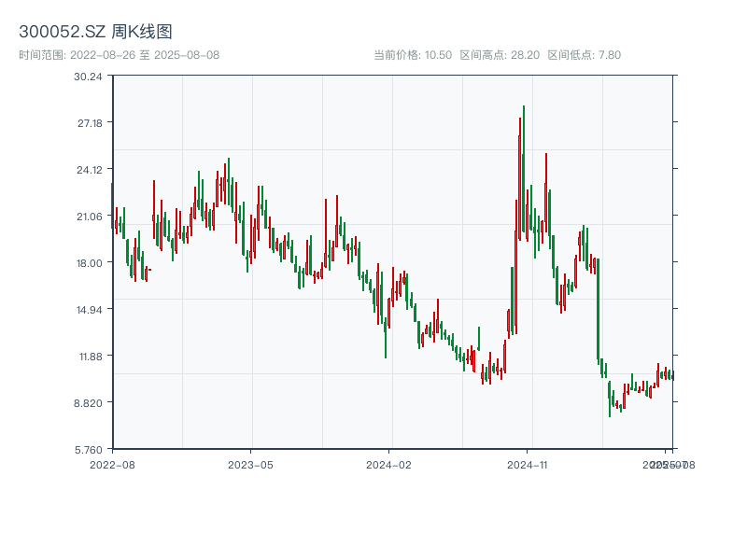Click the 30.24 y-axis price label

[x=89, y=77]
